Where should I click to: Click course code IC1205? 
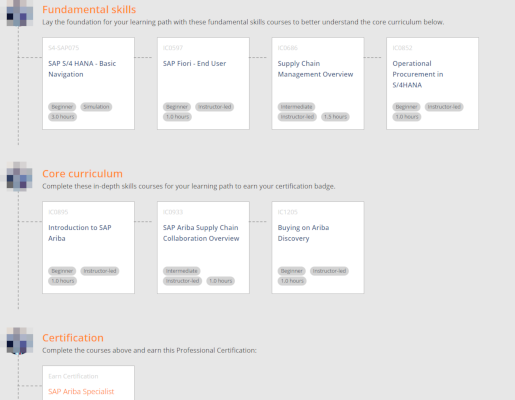pos(287,212)
